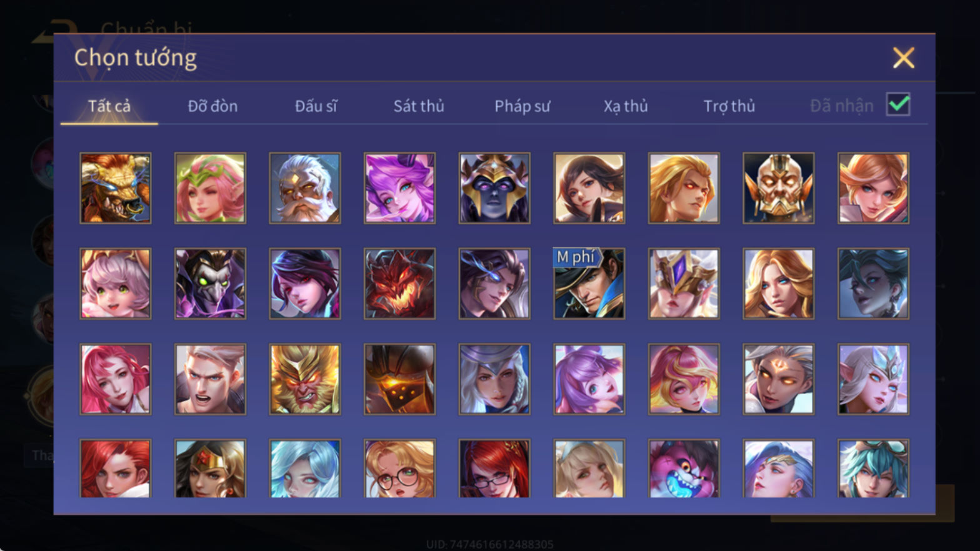Image resolution: width=980 pixels, height=551 pixels.
Task: Show the Đấu sĩ hero category
Action: point(316,106)
